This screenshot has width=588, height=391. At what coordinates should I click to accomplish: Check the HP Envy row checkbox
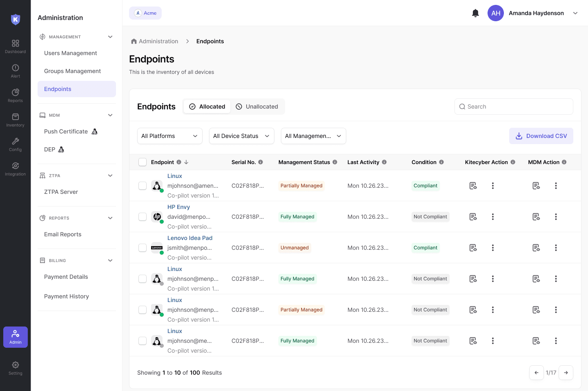(143, 217)
